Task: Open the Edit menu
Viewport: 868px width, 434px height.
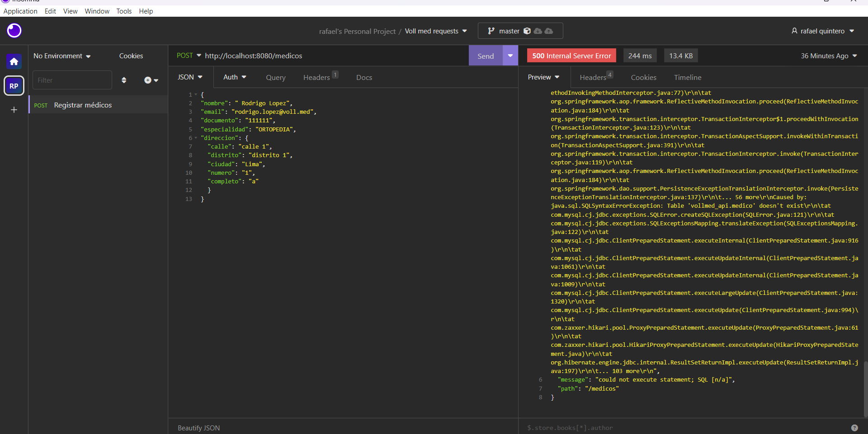Action: tap(50, 11)
